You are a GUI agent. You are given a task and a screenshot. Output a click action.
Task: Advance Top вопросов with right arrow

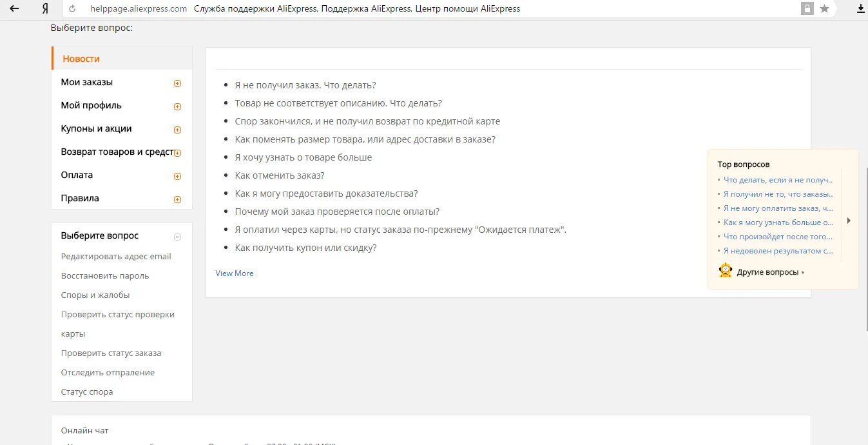(x=849, y=221)
